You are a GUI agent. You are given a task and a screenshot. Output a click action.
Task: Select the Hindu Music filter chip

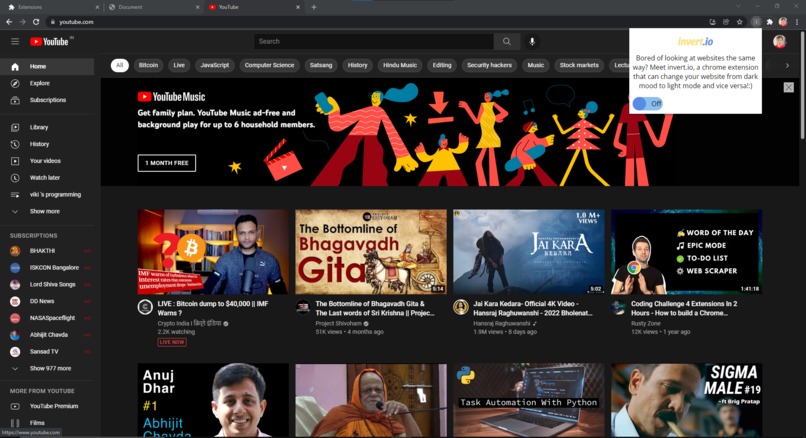click(400, 65)
